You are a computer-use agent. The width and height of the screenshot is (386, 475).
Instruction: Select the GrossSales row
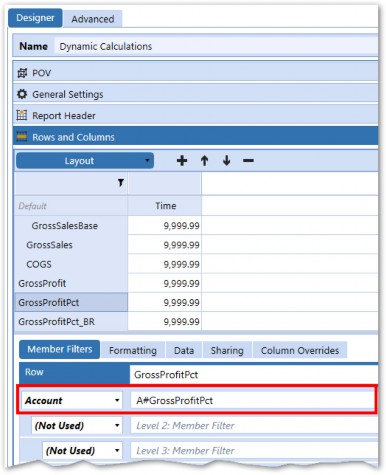coord(71,245)
